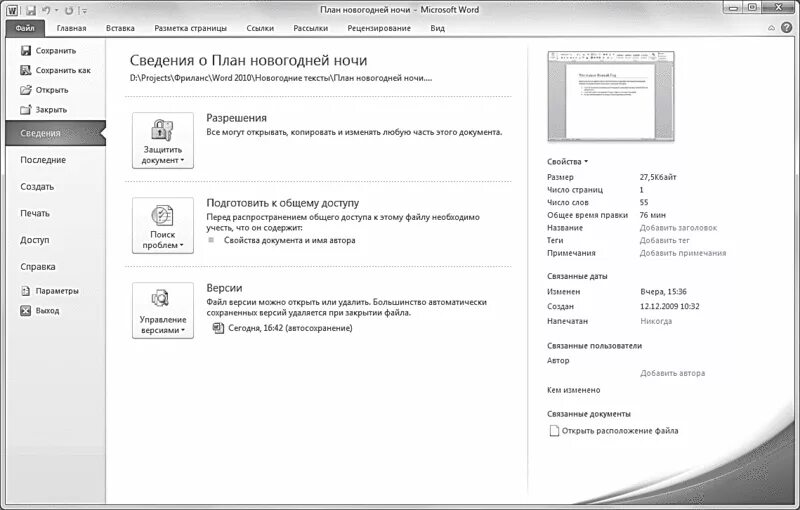Click the Help question mark icon
Image resolution: width=800 pixels, height=510 pixels.
pos(786,28)
